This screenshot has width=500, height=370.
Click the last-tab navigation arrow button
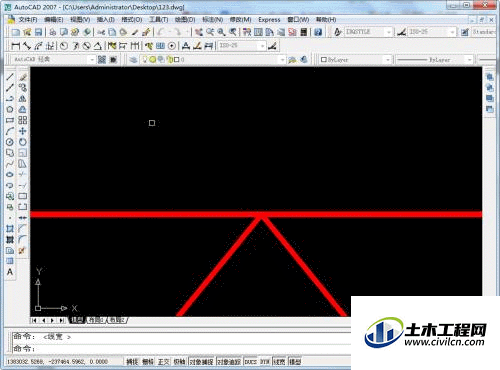[62, 320]
